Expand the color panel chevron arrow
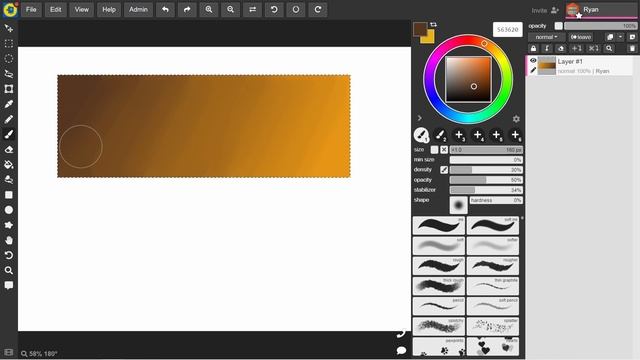This screenshot has height=360, width=640. point(419,118)
